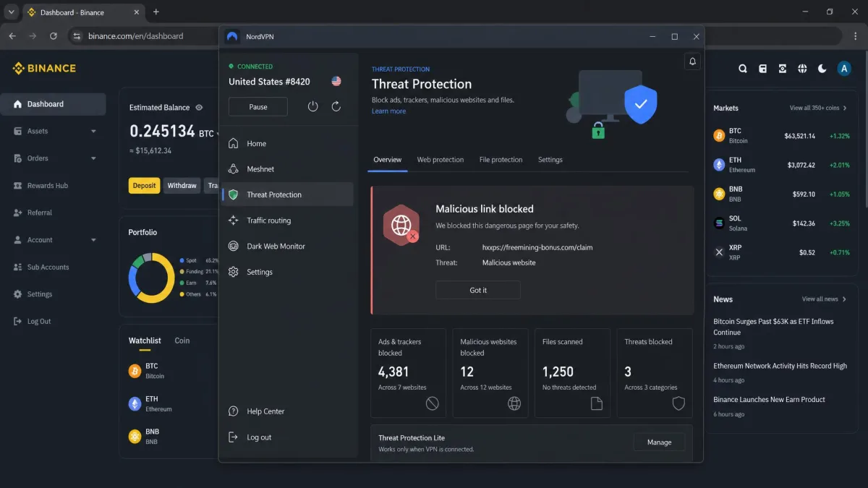Click the NordVPN reconnect refresh icon
Image resolution: width=868 pixels, height=488 pixels.
[336, 106]
